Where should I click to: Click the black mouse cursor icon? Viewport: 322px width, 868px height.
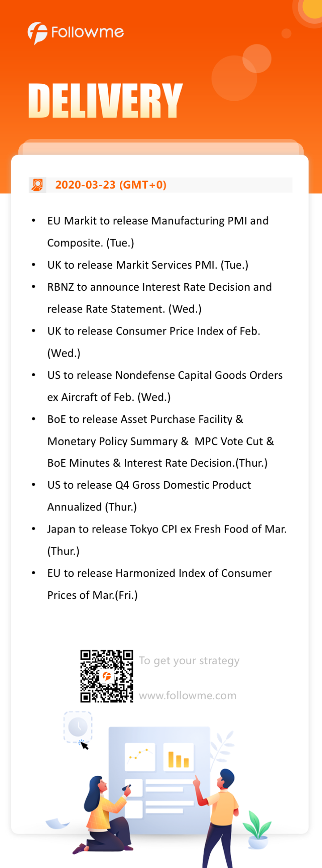[84, 745]
